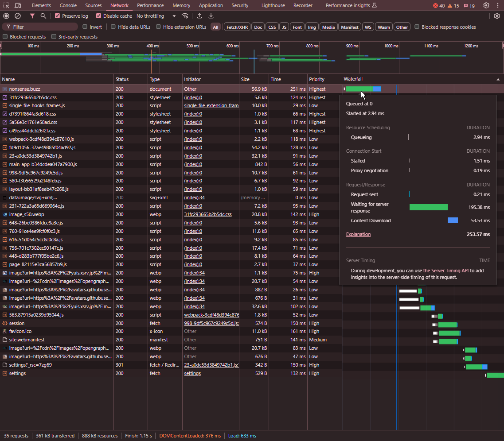Stop recording the network log
The image size is (504, 441).
click(x=6, y=16)
